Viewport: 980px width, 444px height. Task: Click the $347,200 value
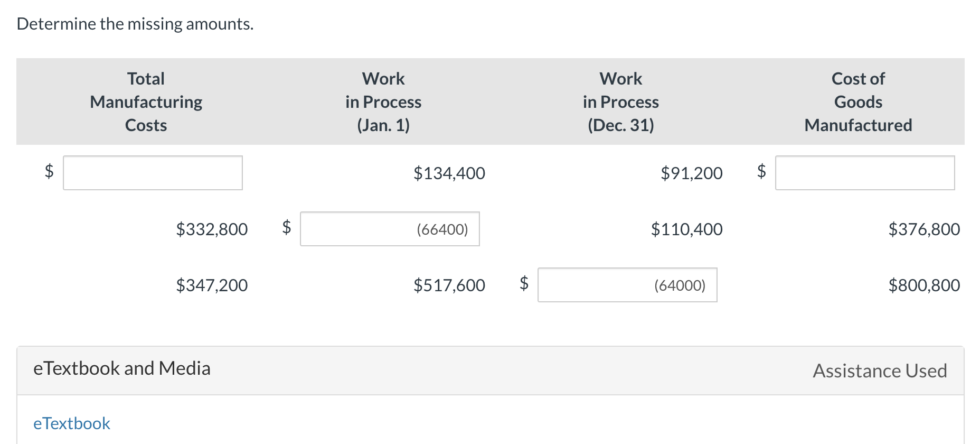pyautogui.click(x=212, y=285)
